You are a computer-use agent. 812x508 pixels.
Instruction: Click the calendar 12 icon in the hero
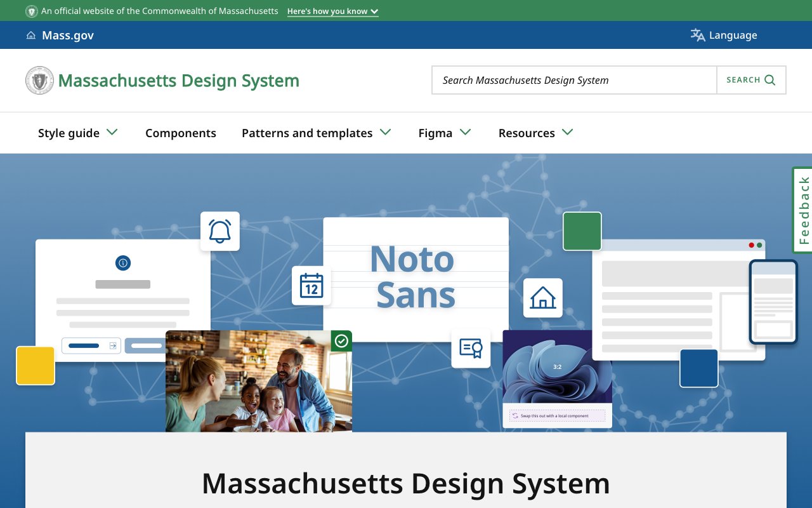click(x=311, y=286)
